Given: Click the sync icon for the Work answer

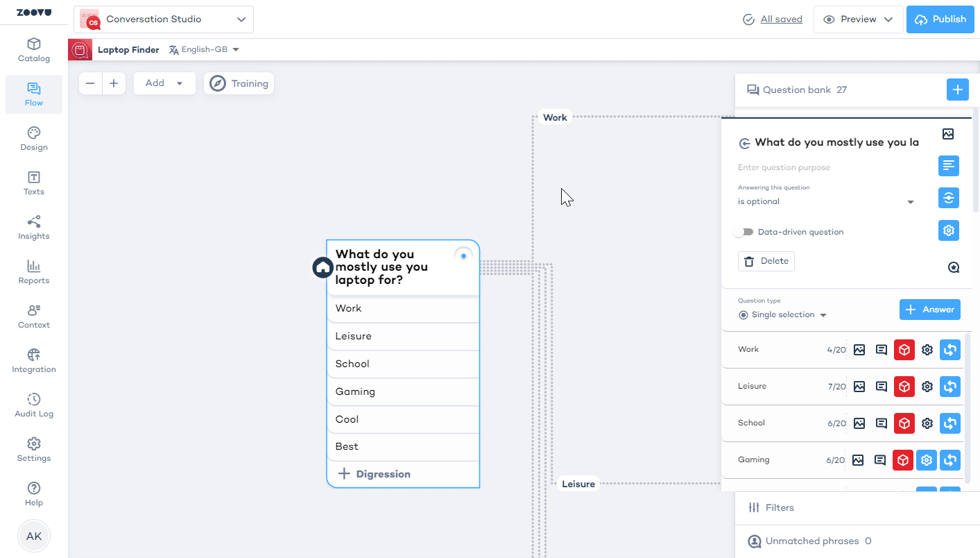Looking at the screenshot, I should coord(949,350).
